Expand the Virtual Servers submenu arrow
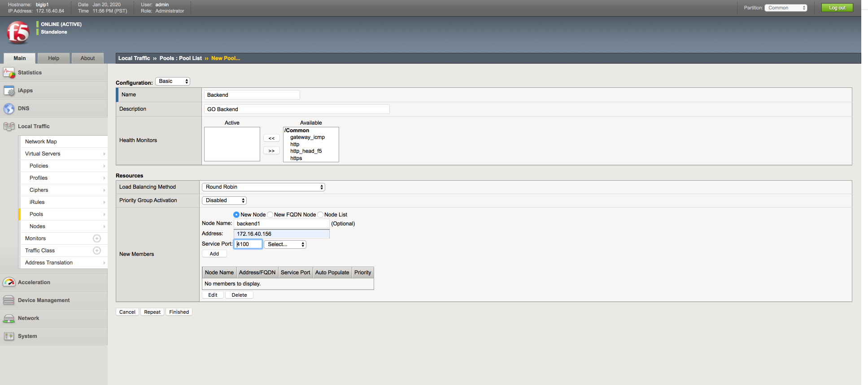Image resolution: width=868 pixels, height=385 pixels. click(104, 154)
